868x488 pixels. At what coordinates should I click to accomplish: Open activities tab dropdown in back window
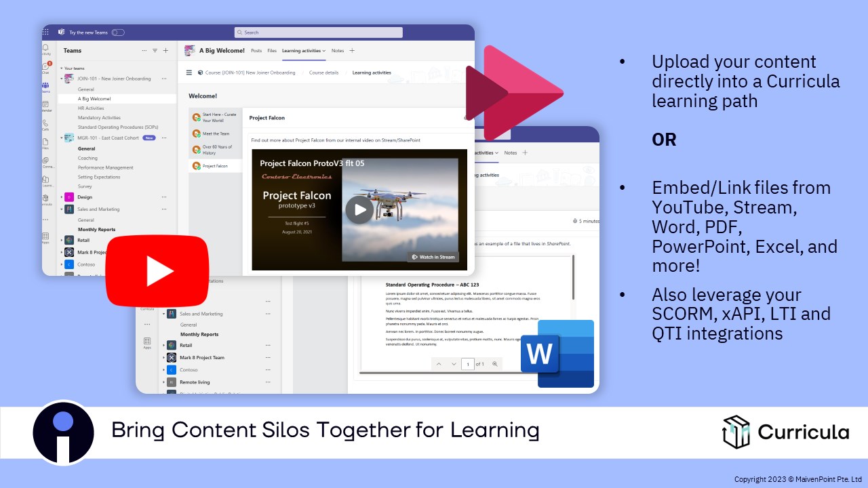(x=496, y=153)
